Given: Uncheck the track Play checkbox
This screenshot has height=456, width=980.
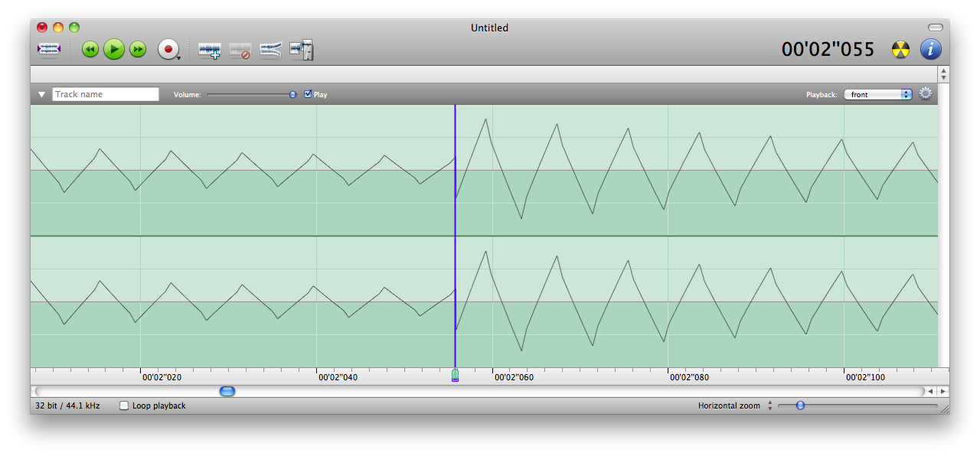Looking at the screenshot, I should pyautogui.click(x=308, y=94).
